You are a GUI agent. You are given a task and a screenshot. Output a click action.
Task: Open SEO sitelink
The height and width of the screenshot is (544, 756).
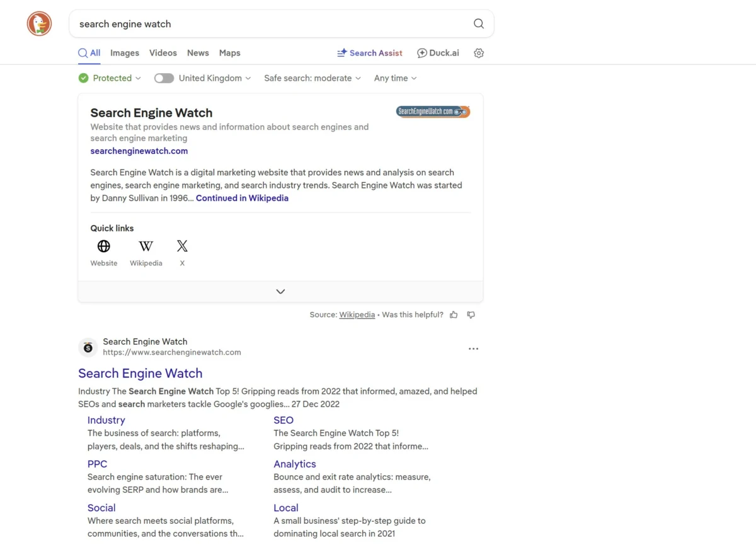283,420
